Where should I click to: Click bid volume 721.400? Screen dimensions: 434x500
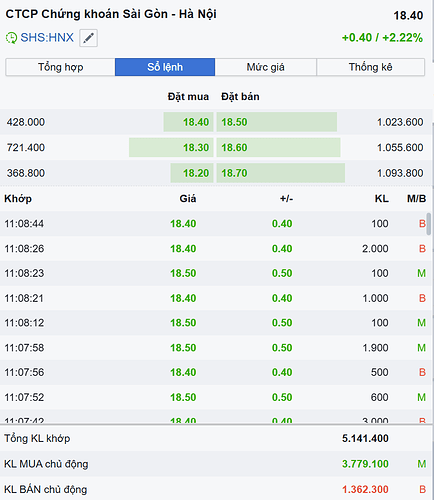(x=26, y=147)
